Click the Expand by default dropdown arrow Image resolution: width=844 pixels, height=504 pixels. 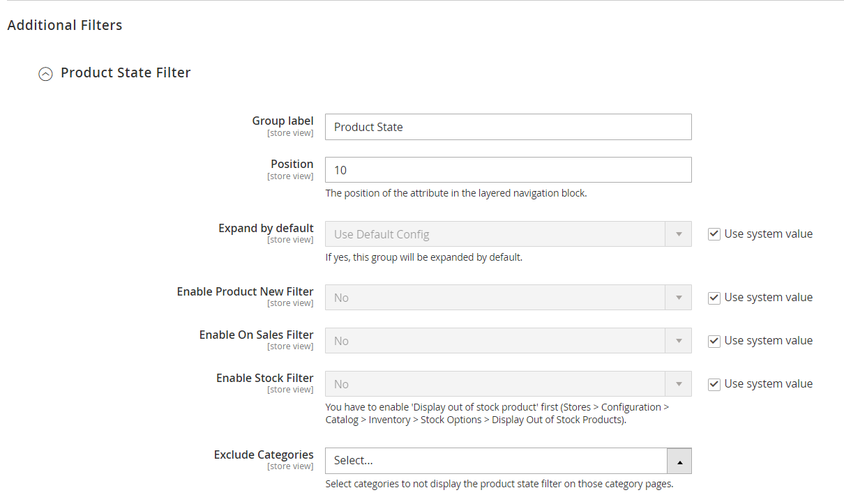[679, 234]
